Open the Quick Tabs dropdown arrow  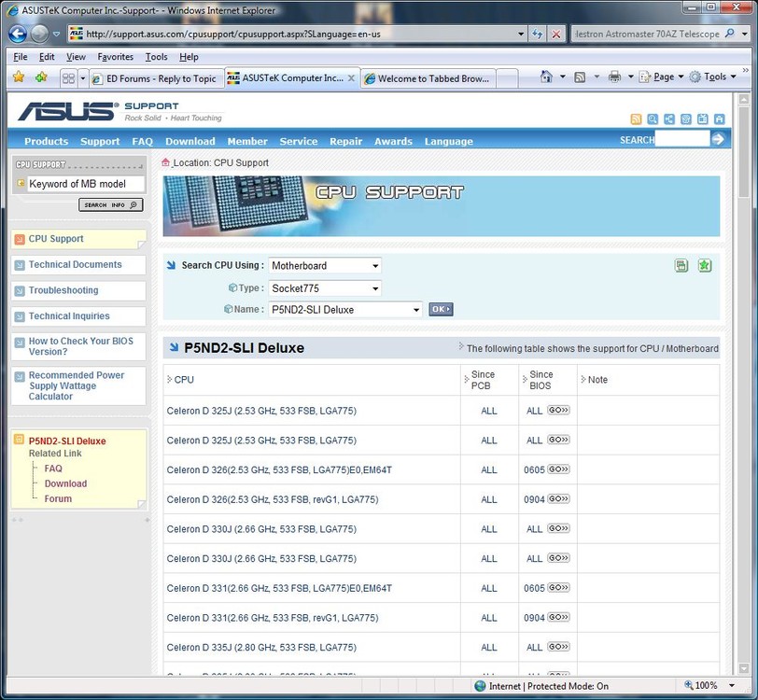pyautogui.click(x=83, y=78)
